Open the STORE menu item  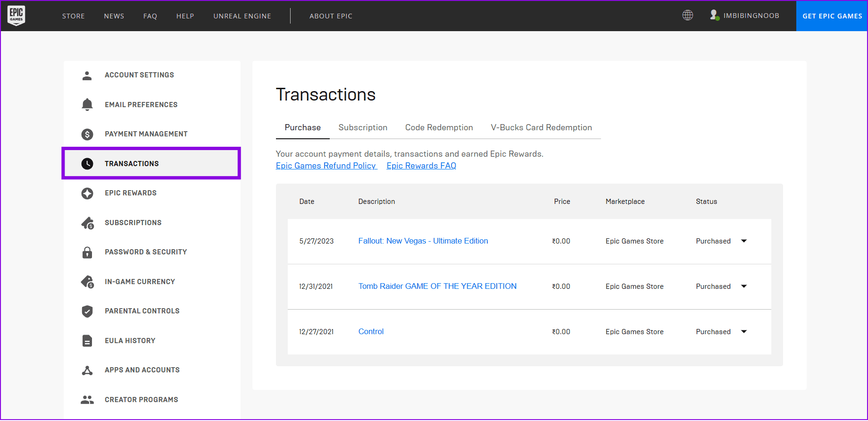[x=74, y=16]
